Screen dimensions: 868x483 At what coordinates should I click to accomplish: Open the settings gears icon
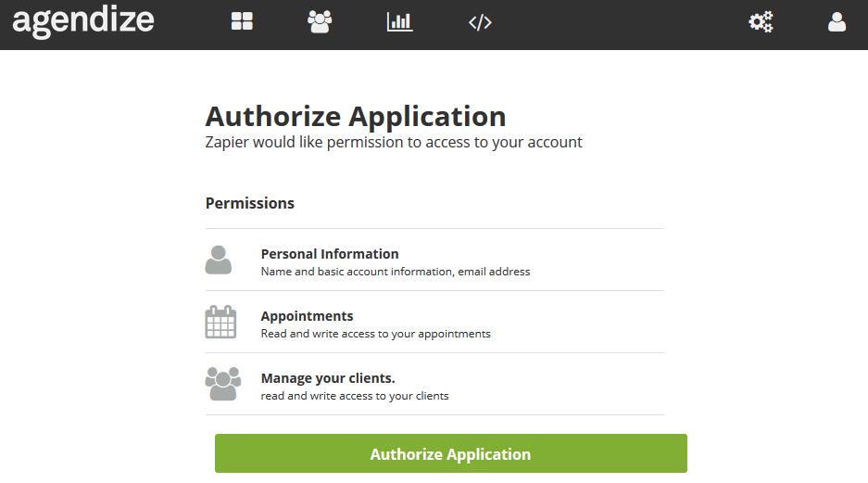[x=761, y=21]
